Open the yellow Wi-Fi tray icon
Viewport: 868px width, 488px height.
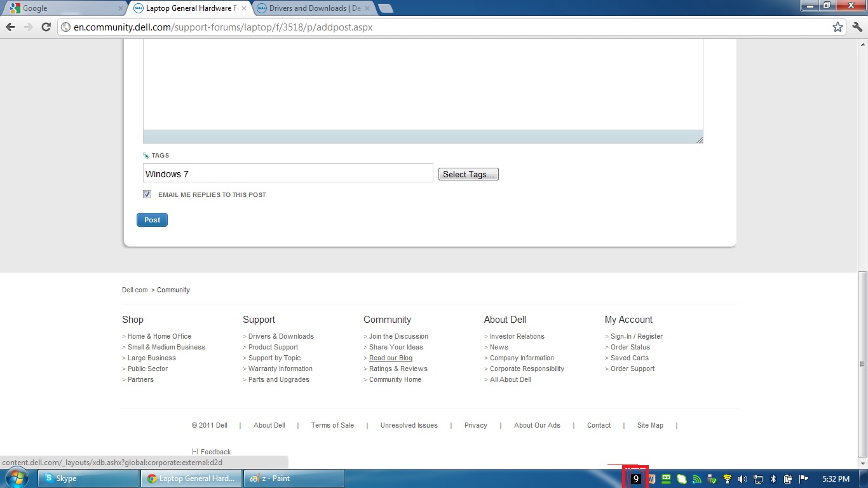[x=728, y=479]
